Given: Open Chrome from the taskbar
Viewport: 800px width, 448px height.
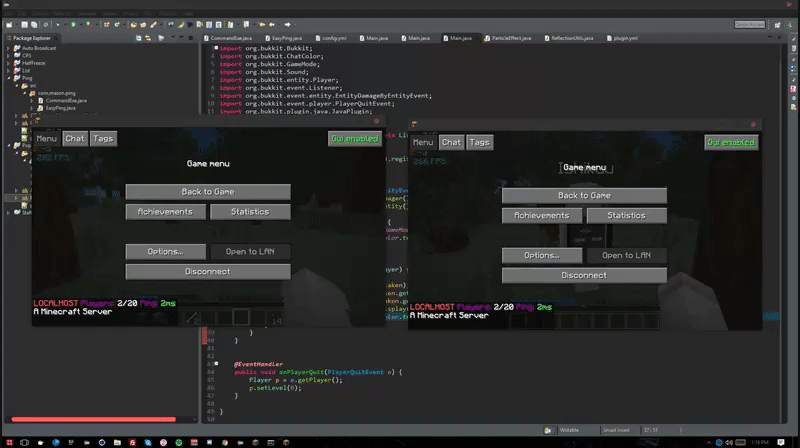Looking at the screenshot, I should (225, 442).
